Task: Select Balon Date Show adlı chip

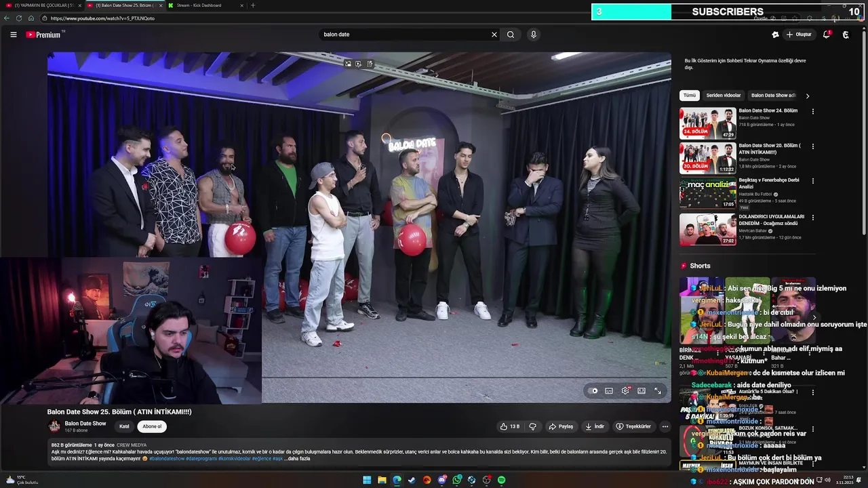Action: pyautogui.click(x=773, y=96)
